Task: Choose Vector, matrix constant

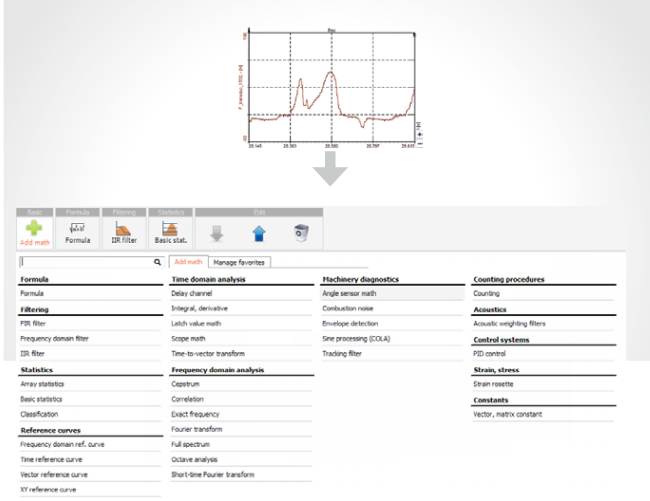Action: tap(543, 414)
